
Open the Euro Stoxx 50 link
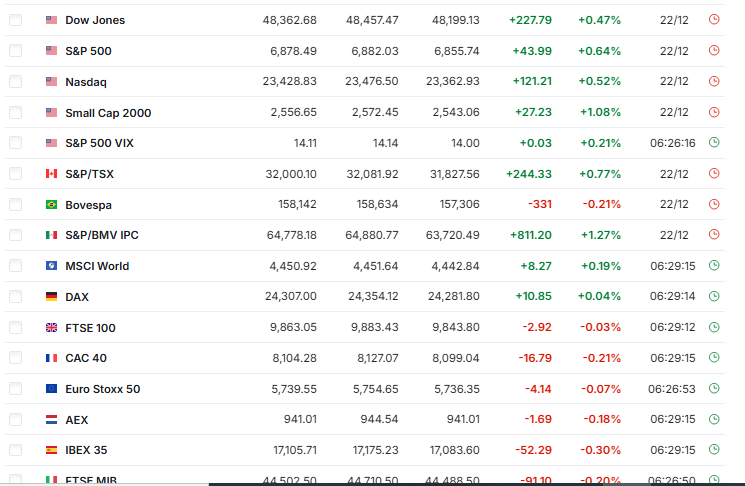click(x=103, y=389)
